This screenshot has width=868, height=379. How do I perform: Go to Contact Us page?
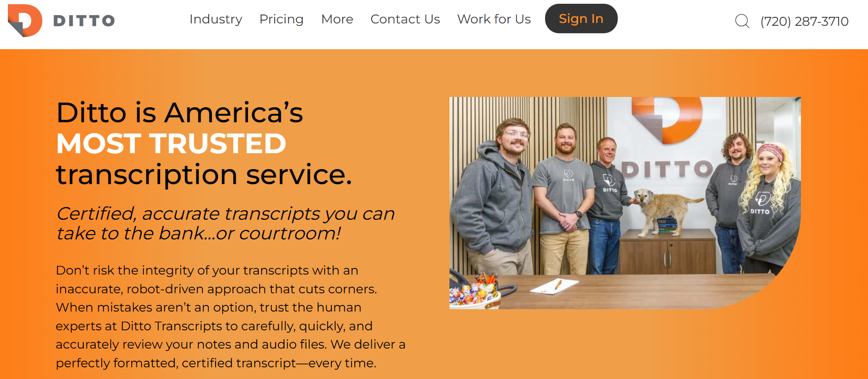pyautogui.click(x=405, y=19)
